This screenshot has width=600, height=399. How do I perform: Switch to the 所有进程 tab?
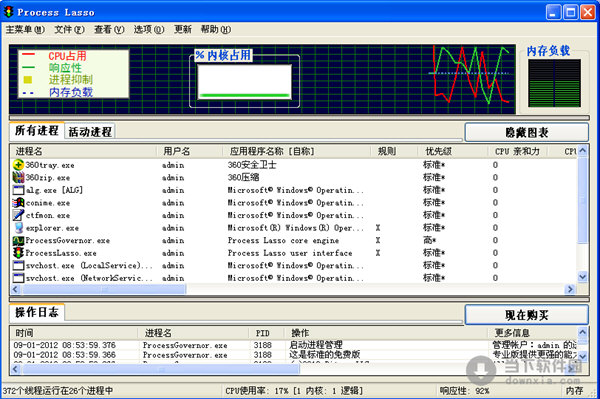(x=37, y=130)
